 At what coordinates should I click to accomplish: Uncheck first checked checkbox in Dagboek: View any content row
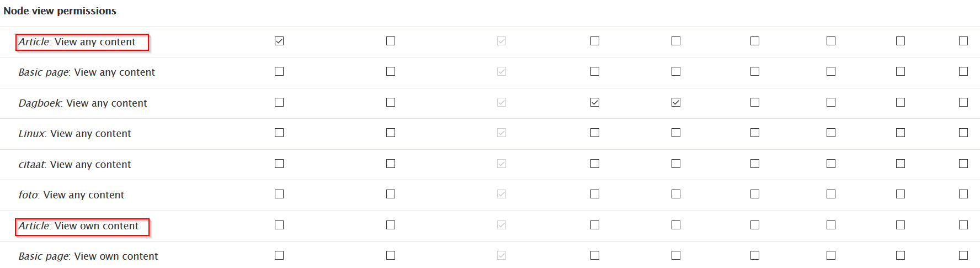595,102
